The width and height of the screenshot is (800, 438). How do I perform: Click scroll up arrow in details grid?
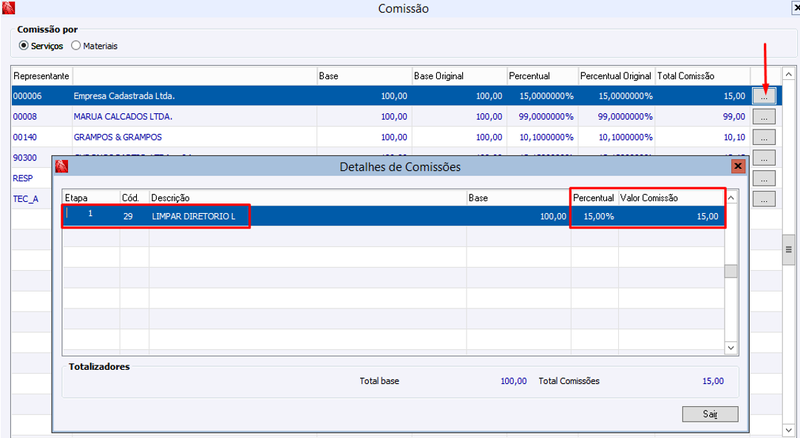coord(731,198)
